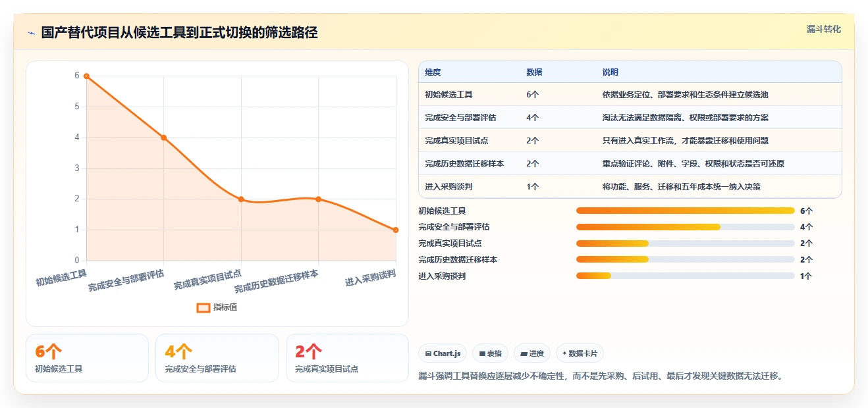The image size is (868, 408).
Task: Click description 只有进入真实工作流，才能暴露迁移和使用问题
Action: 685,141
